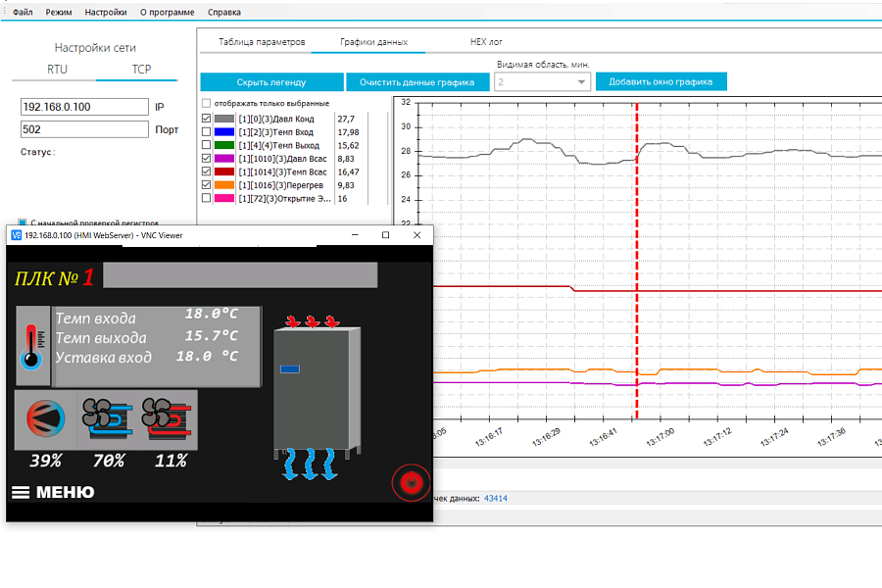Click the red power button in HMI
This screenshot has width=882, height=588.
click(x=412, y=482)
